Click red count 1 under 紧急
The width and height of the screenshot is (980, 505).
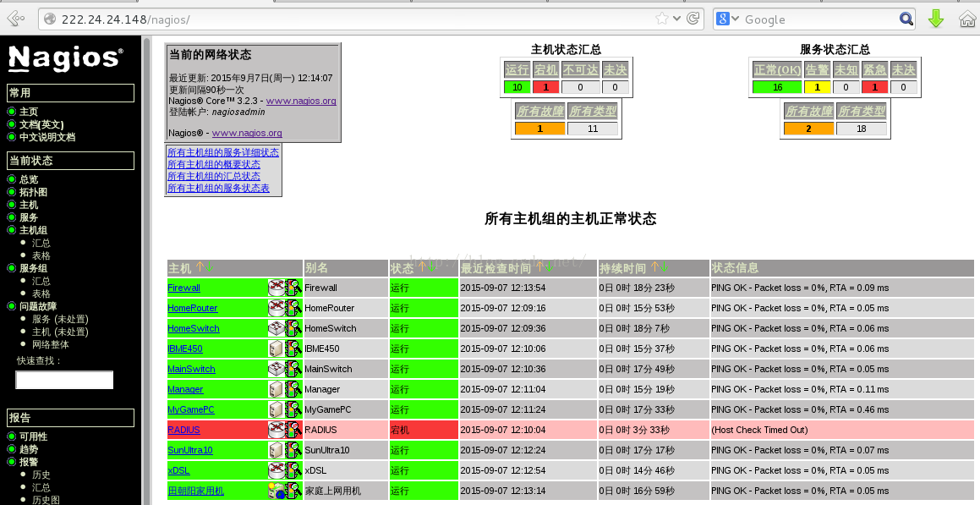pyautogui.click(x=875, y=87)
